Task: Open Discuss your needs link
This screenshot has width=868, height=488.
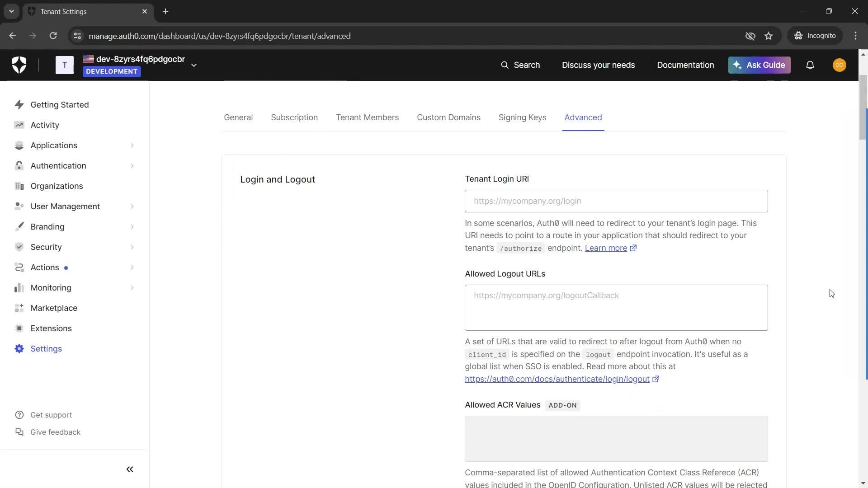Action: pos(598,65)
